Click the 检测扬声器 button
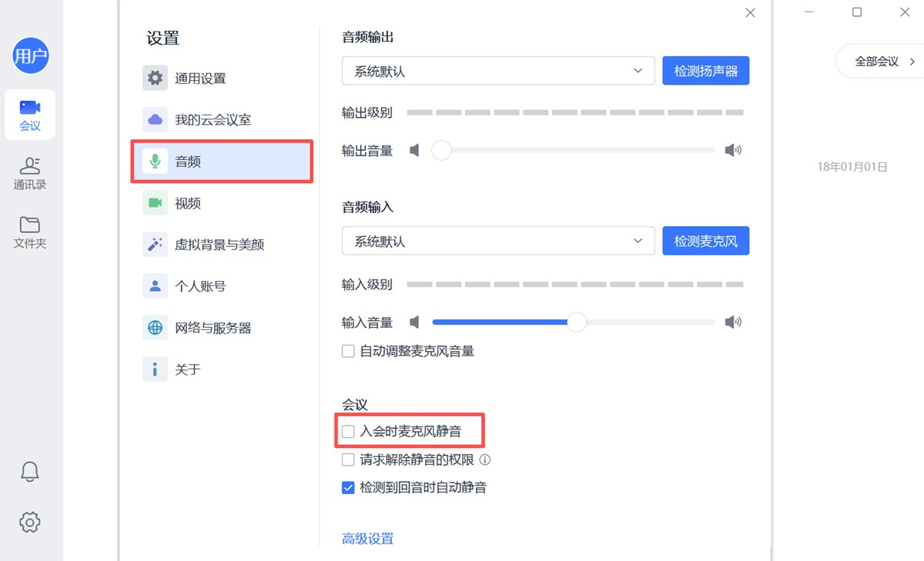This screenshot has height=561, width=924. point(705,70)
